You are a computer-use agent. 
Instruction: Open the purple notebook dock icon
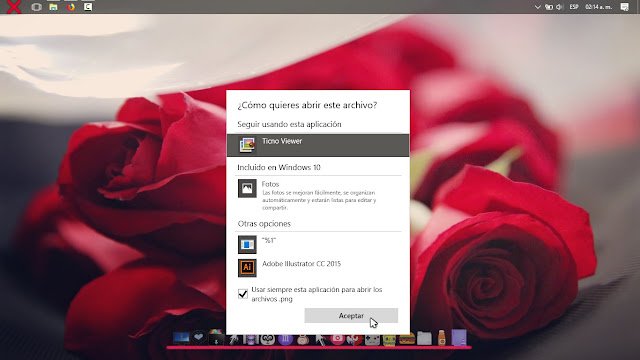point(459,338)
